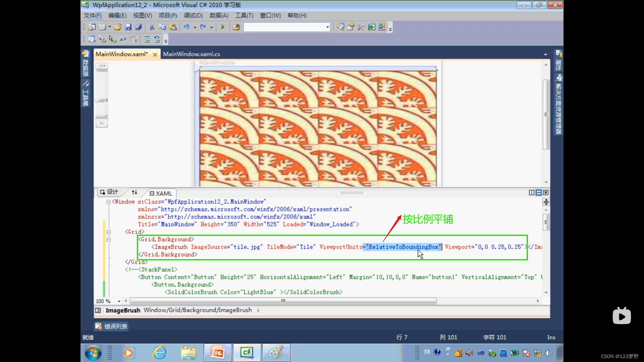The height and width of the screenshot is (362, 644).
Task: Open the Undo history dropdown arrow
Action: (195, 27)
